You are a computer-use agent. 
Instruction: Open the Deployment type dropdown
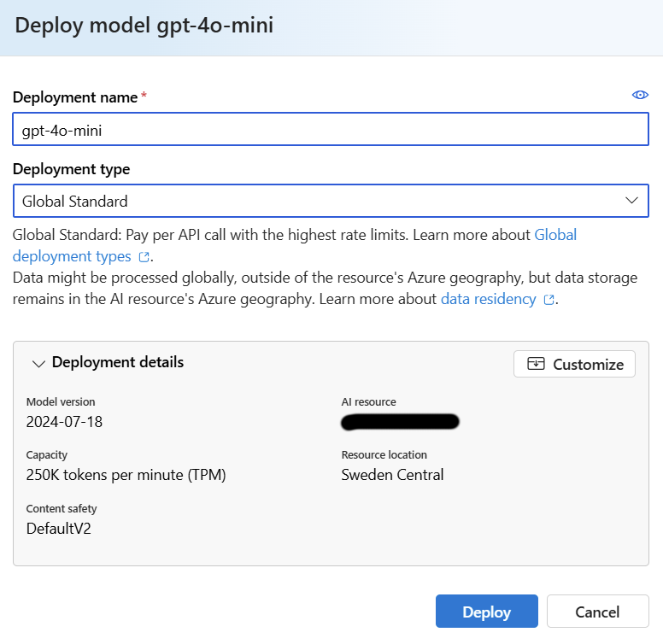[331, 201]
